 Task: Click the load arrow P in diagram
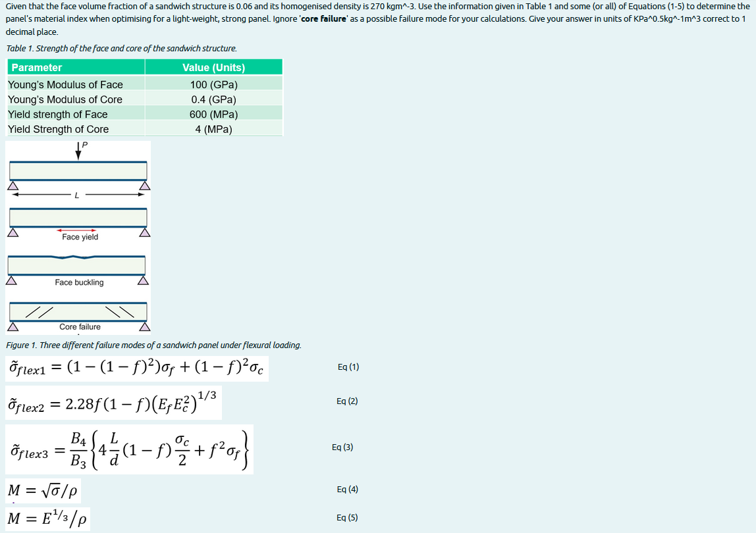80,150
